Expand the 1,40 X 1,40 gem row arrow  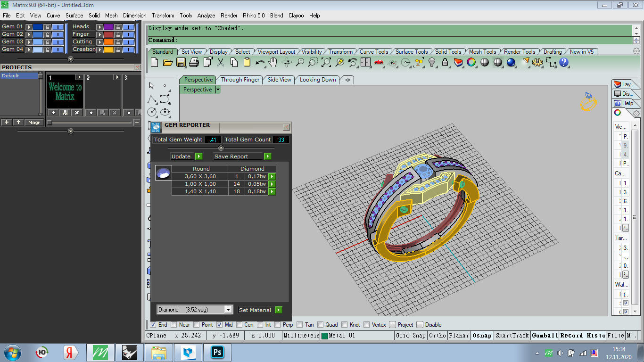tap(272, 191)
